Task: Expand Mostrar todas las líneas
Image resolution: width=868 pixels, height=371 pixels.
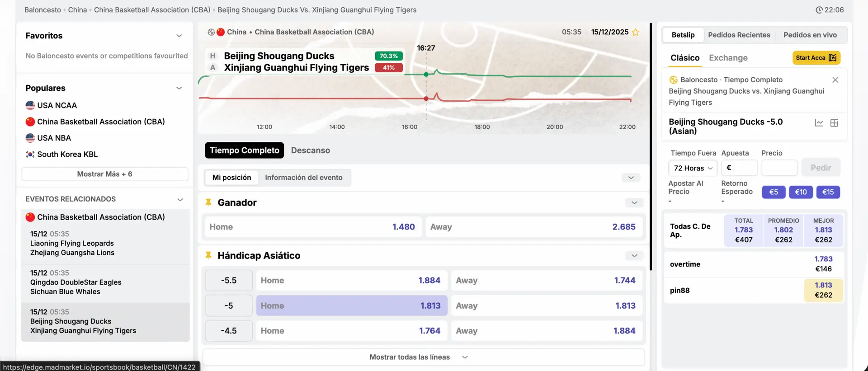Action: [x=423, y=357]
